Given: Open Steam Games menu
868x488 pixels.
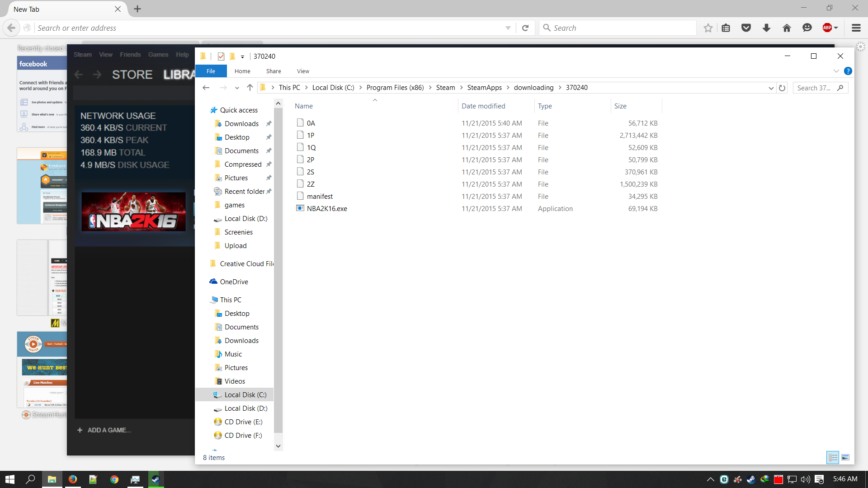Looking at the screenshot, I should click(158, 55).
